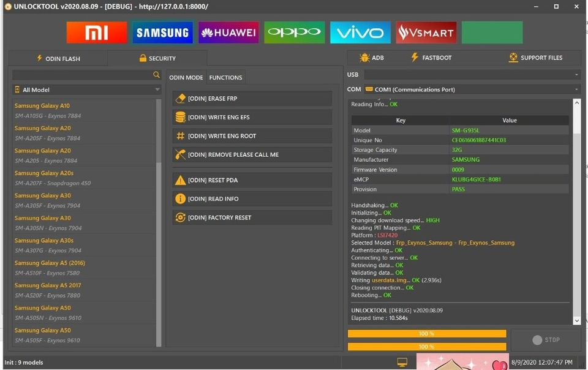Click the Platform value LSI7420

click(387, 235)
